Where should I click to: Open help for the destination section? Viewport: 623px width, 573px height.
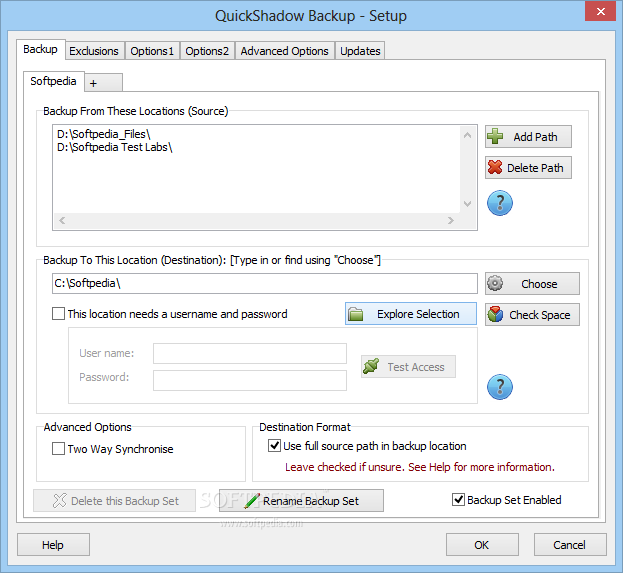tap(500, 387)
